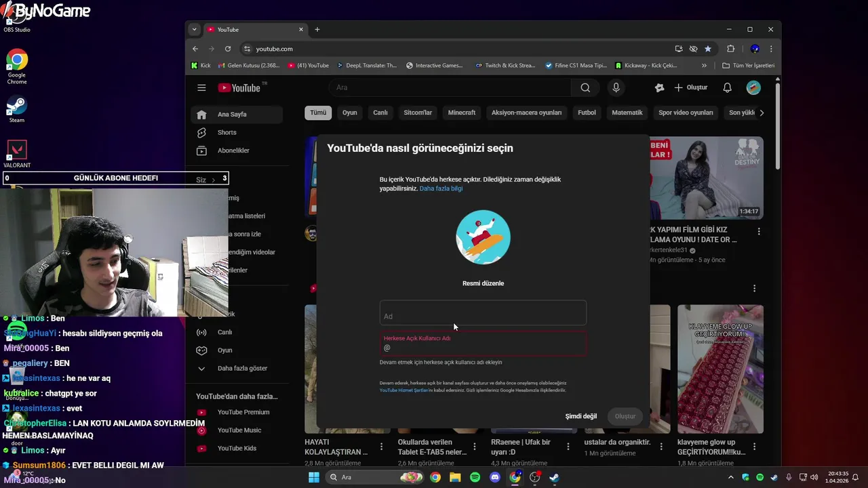This screenshot has height=488, width=868.
Task: Select the Oyun category chip
Action: [350, 113]
